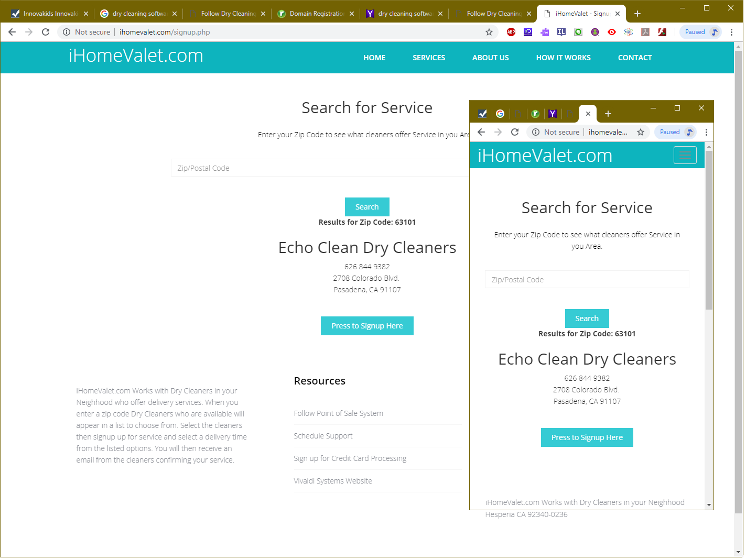
Task: Click 'Echo Clean Dry Cleaners' heading in main window
Action: (x=367, y=248)
